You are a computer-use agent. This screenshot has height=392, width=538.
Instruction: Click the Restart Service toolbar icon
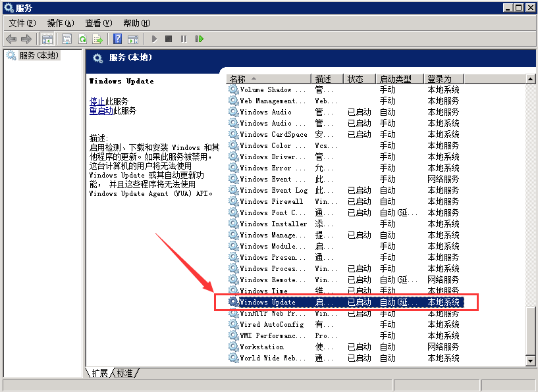click(x=199, y=39)
